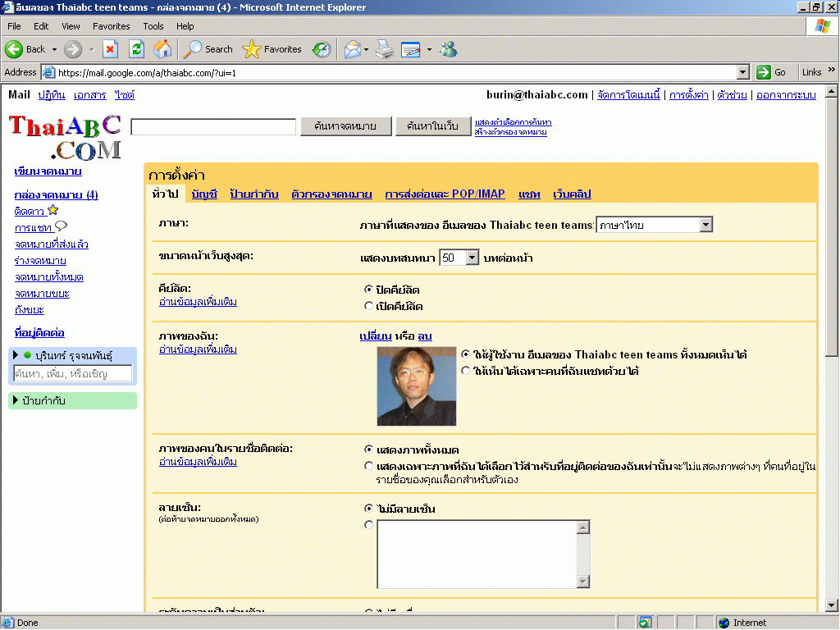Open the Search pane in toolbar
The image size is (840, 630).
[208, 49]
